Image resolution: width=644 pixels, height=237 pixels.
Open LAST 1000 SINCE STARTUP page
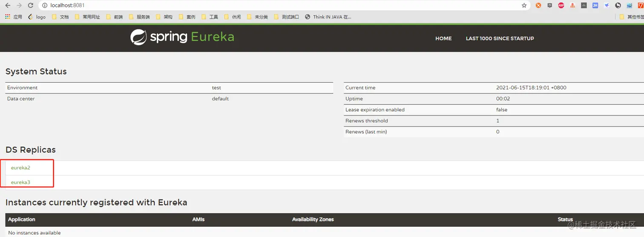click(x=500, y=38)
